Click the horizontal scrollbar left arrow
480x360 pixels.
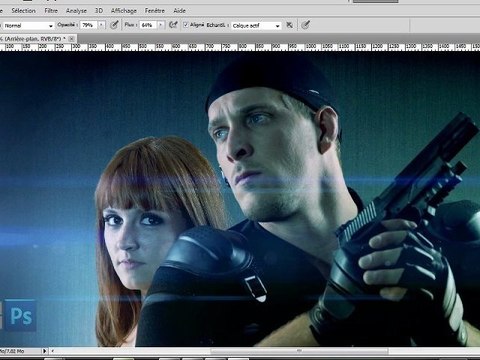click(x=52, y=351)
